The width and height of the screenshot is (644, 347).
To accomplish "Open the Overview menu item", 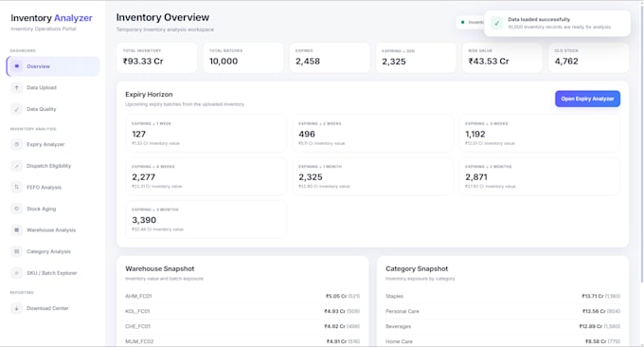I will pyautogui.click(x=53, y=66).
